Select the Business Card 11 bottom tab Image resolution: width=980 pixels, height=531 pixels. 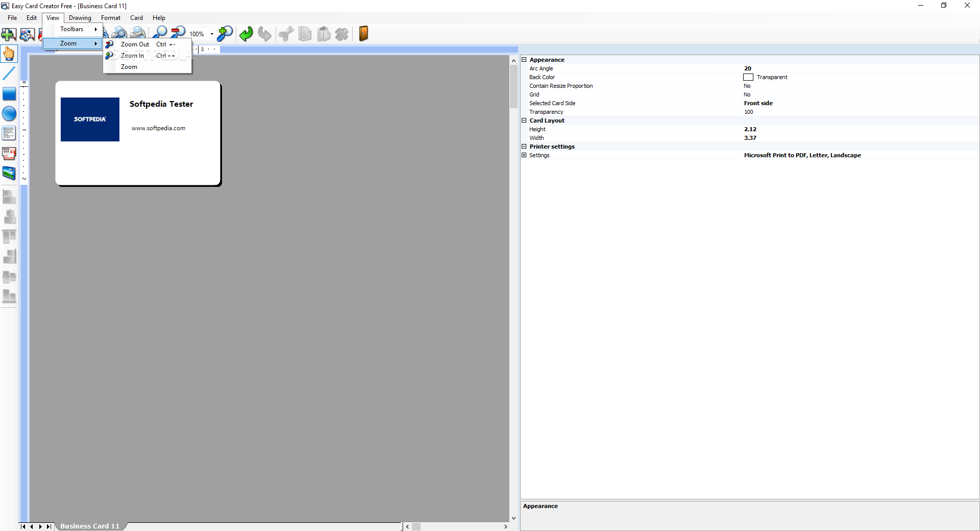tap(90, 526)
